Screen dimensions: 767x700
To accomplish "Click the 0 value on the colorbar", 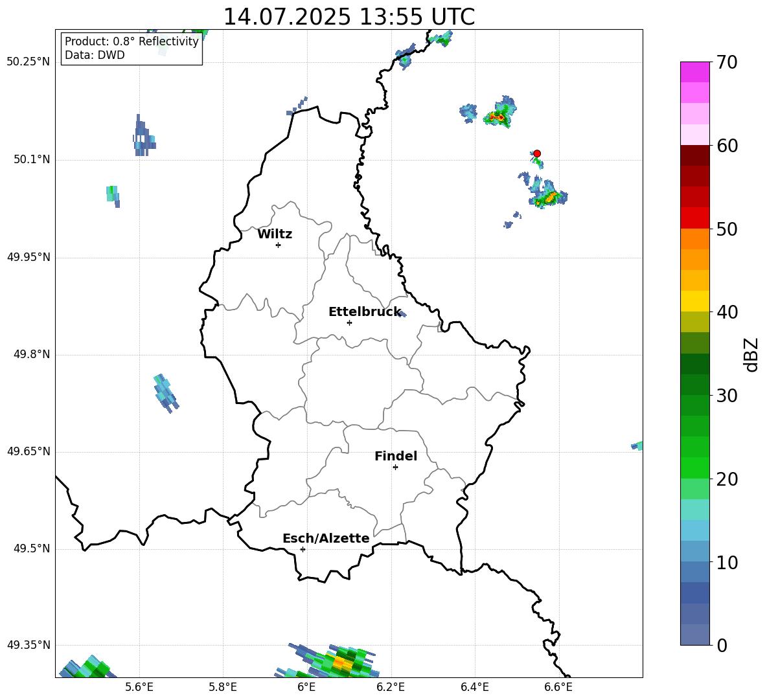I will [722, 645].
